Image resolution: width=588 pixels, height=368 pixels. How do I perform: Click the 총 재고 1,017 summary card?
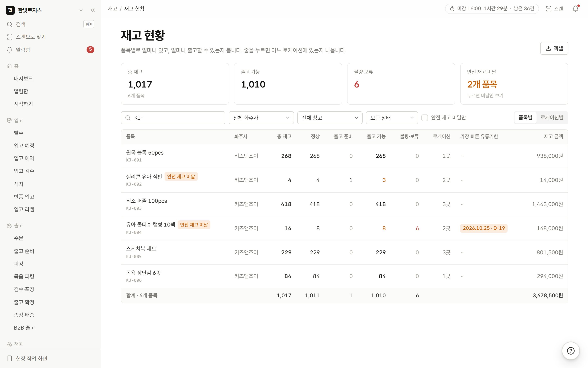175,84
